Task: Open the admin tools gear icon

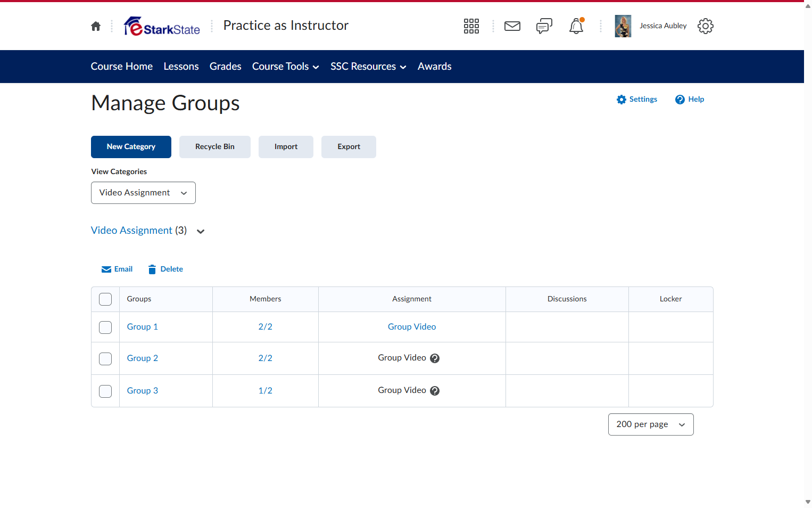Action: (x=706, y=26)
